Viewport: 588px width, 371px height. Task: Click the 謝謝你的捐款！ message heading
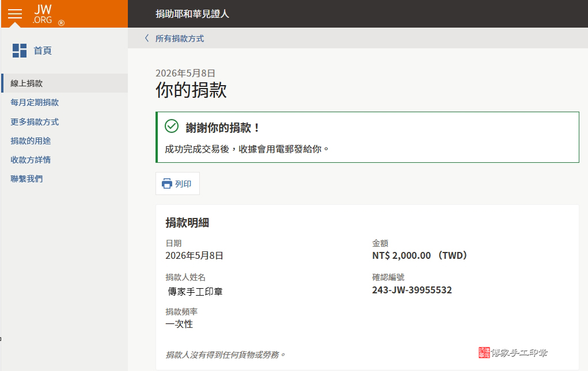(223, 128)
